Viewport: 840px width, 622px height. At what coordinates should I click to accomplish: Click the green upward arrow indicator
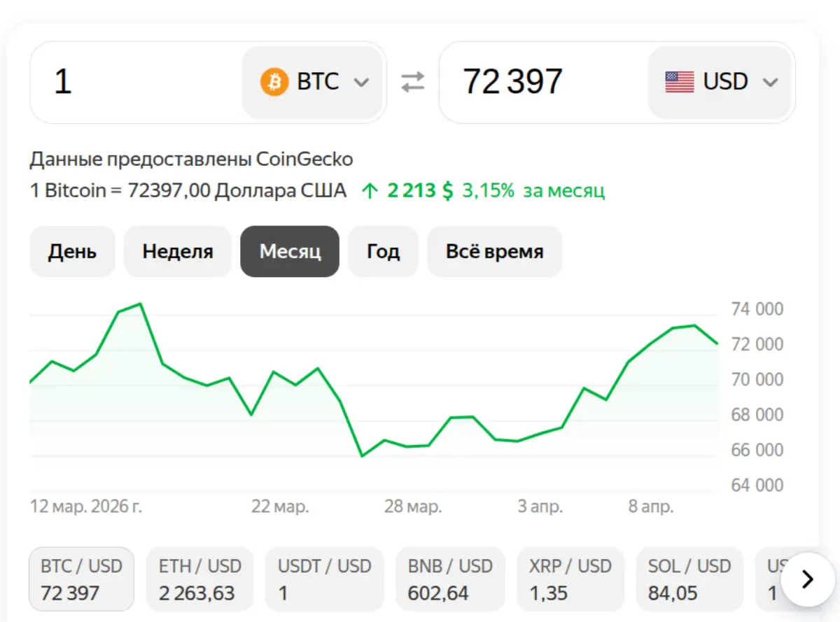coord(370,190)
